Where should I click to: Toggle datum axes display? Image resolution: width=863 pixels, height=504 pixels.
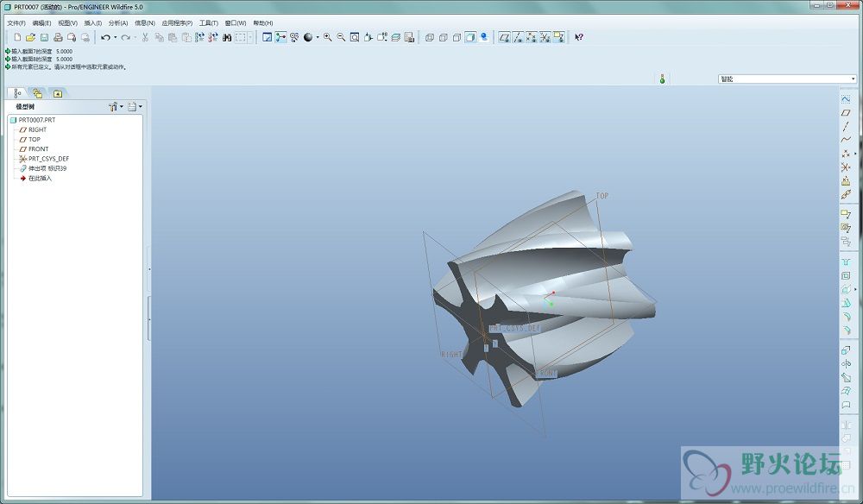(518, 37)
